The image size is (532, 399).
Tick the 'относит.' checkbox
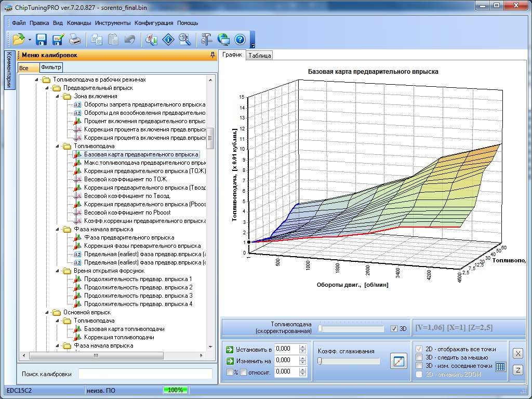coord(243,372)
